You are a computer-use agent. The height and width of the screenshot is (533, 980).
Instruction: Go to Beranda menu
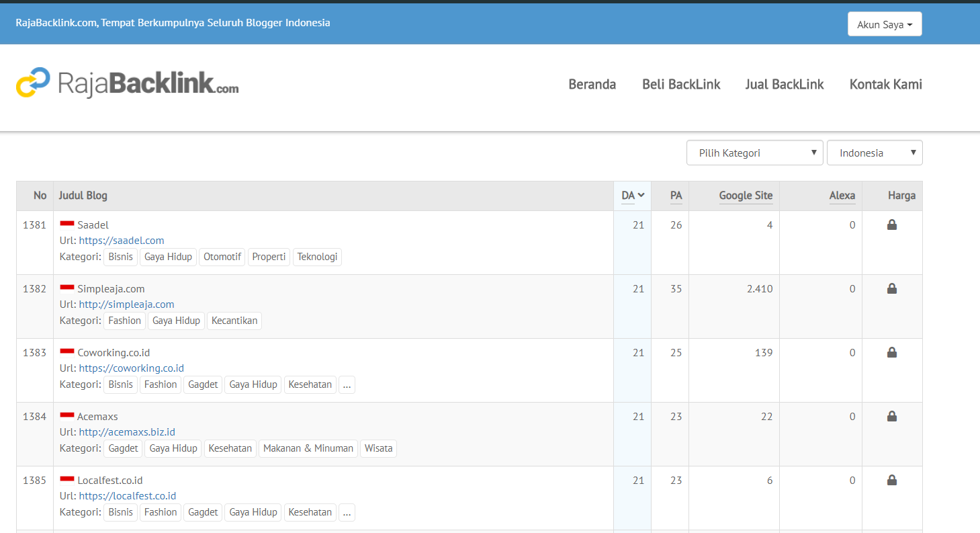coord(592,84)
